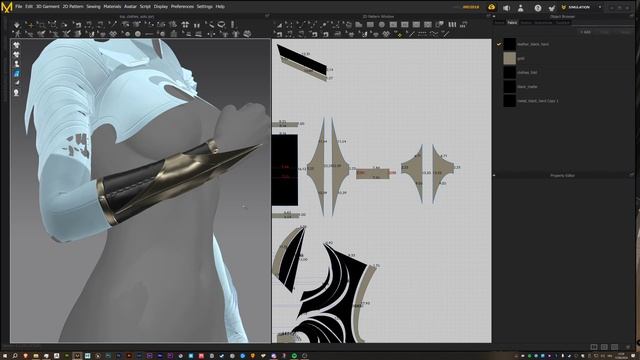Click Marvelous Designer in the Windows taskbar
The width and height of the screenshot is (640, 360).
[77, 356]
